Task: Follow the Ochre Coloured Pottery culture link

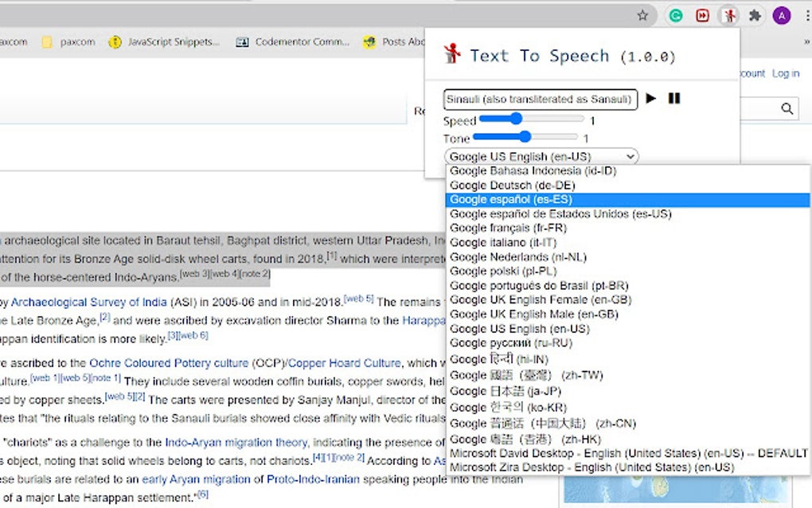Action: [x=169, y=363]
